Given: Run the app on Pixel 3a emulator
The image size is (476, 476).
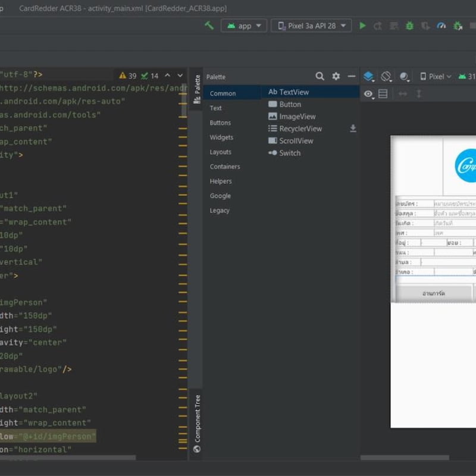Looking at the screenshot, I should [x=363, y=26].
